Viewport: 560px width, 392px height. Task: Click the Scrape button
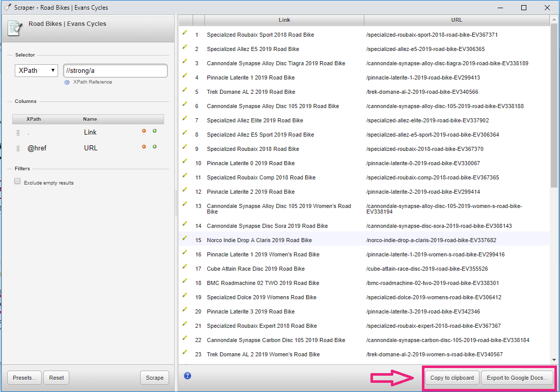154,378
